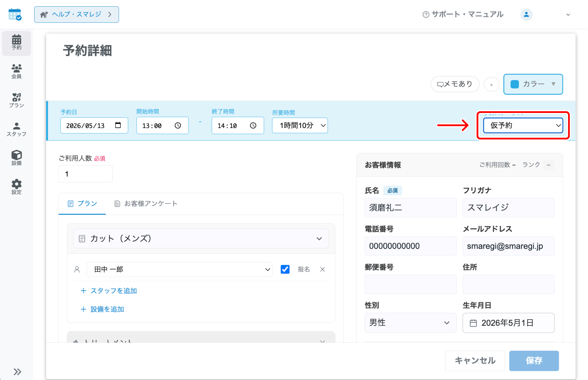Click the メモあり button
Screen dimensions: 588x380
(x=455, y=84)
